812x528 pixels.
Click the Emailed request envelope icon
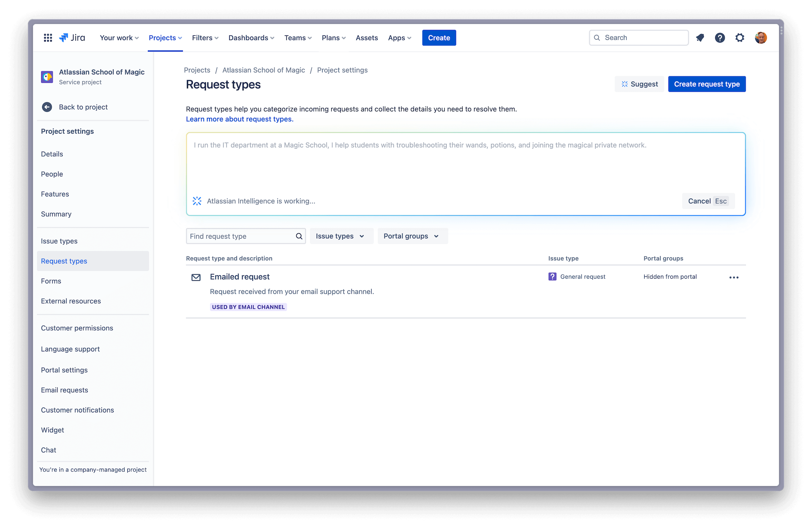(195, 277)
